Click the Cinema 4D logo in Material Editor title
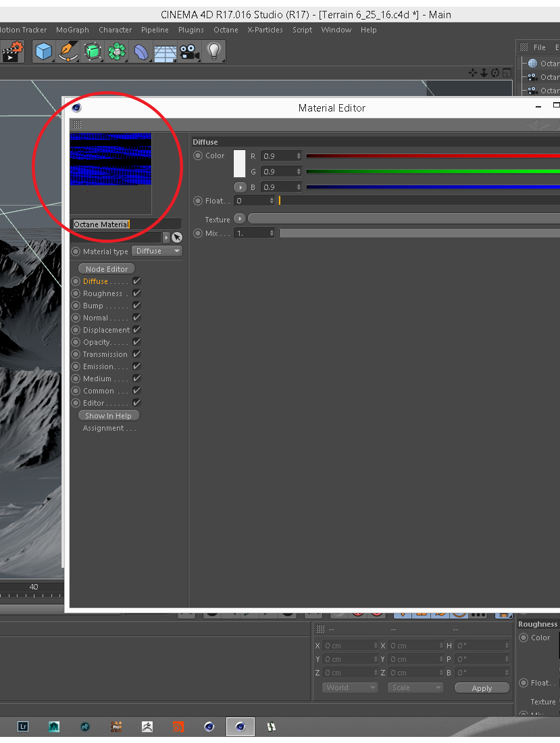Image resolution: width=560 pixels, height=743 pixels. tap(76, 107)
